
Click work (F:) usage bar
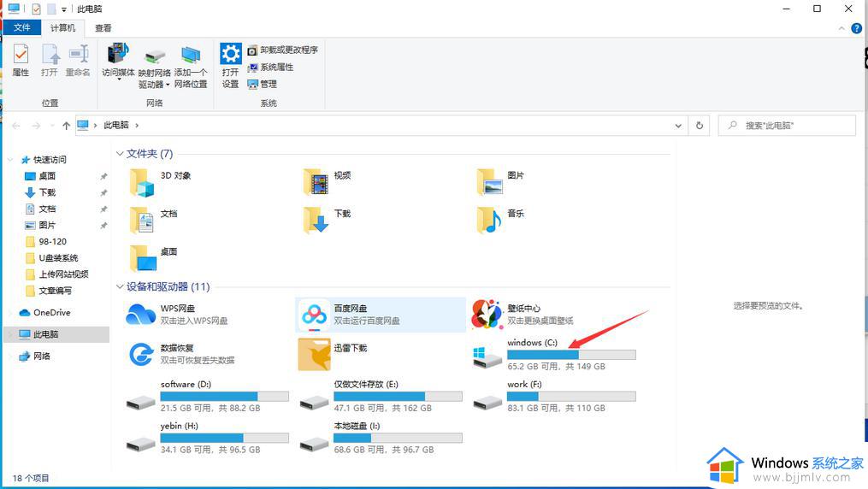click(571, 396)
